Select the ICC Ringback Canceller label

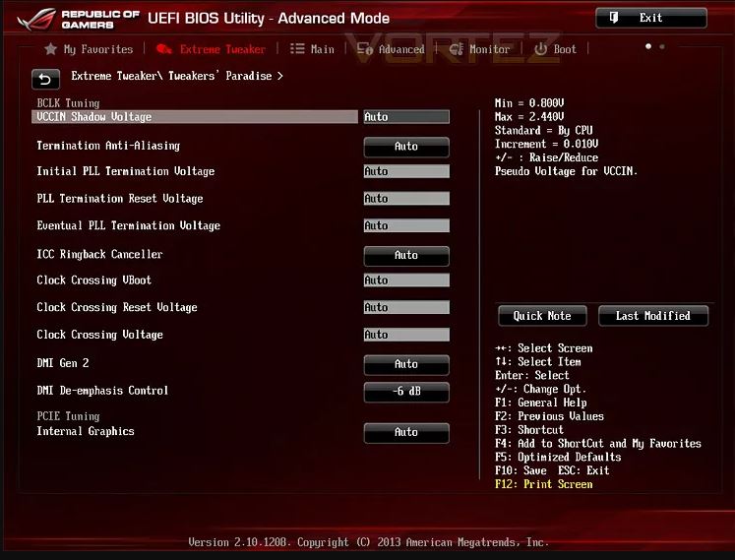(99, 254)
